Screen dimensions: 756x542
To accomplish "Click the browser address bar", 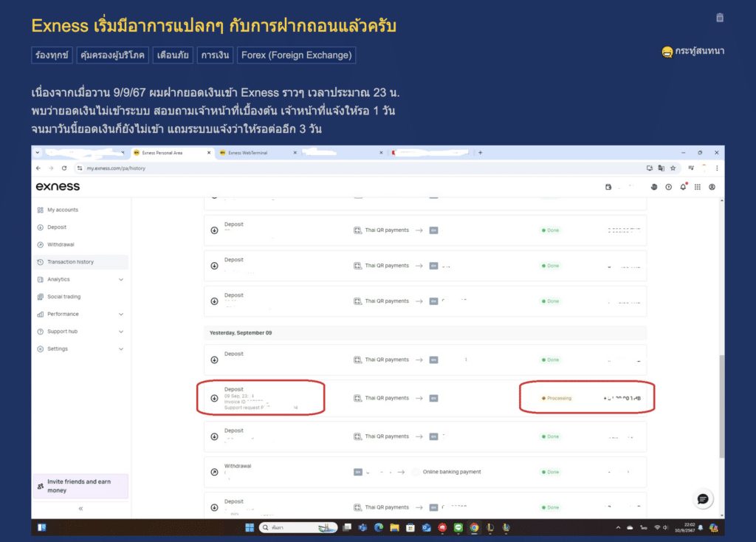I will coord(357,168).
